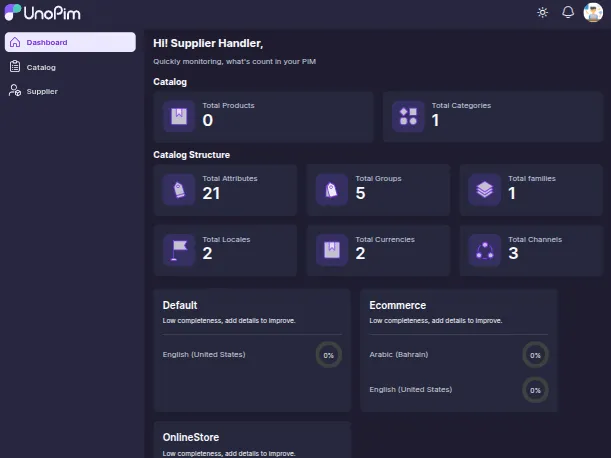
Task: Click the Total families layers icon
Action: (484, 190)
